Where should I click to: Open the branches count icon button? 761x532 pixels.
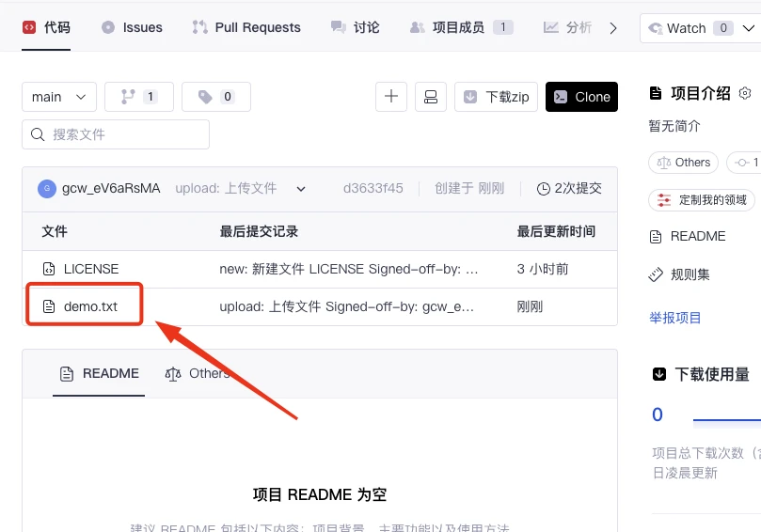click(139, 97)
